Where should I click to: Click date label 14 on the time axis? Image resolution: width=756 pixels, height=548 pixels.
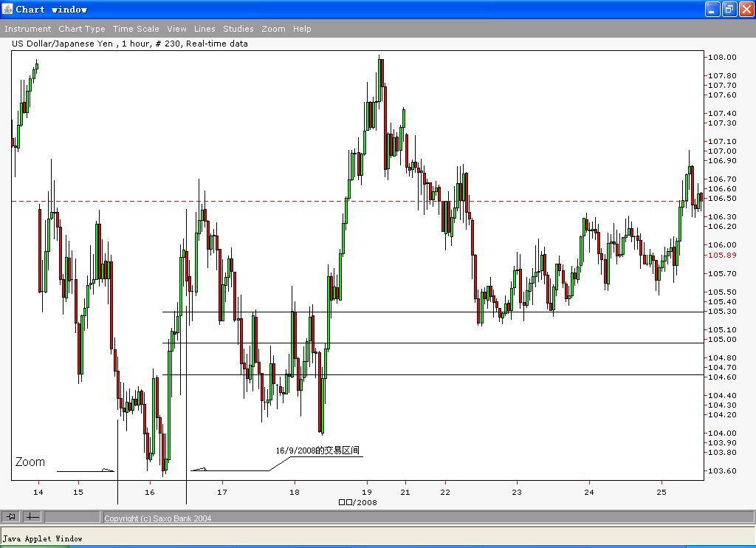click(x=38, y=492)
